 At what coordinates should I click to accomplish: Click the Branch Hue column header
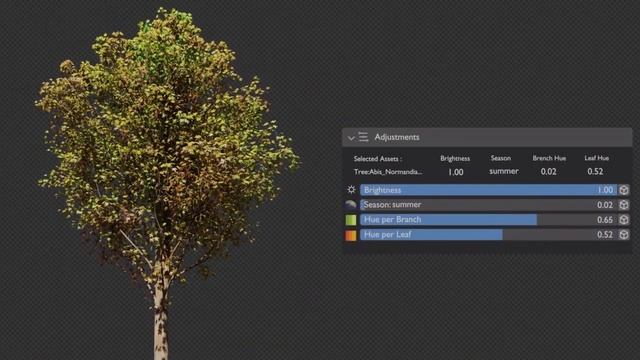click(x=549, y=158)
